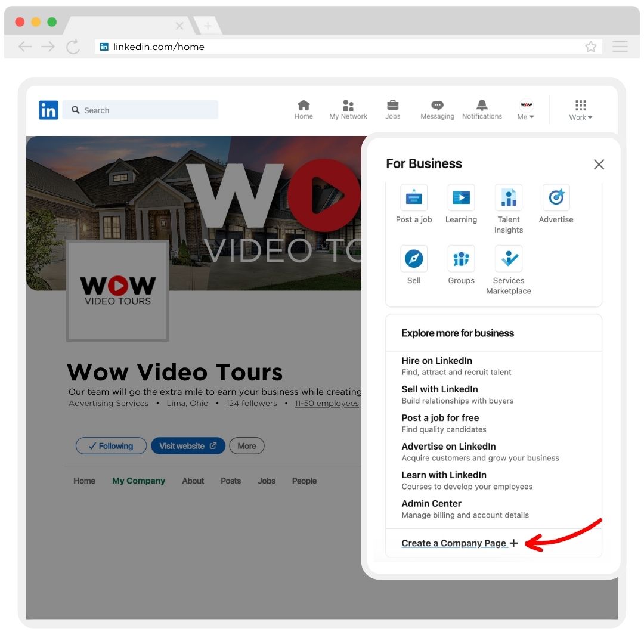Image resolution: width=644 pixels, height=644 pixels.
Task: Switch to the company Home tab
Action: tap(84, 481)
